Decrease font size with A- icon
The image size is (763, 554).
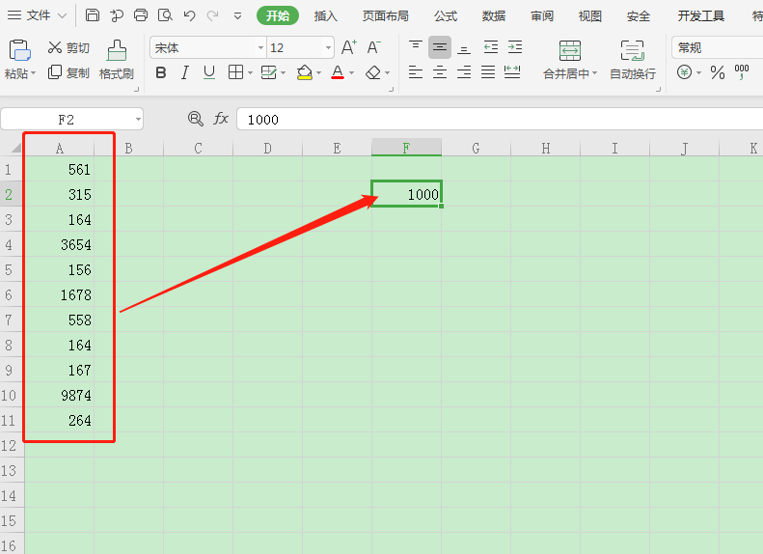coord(373,48)
